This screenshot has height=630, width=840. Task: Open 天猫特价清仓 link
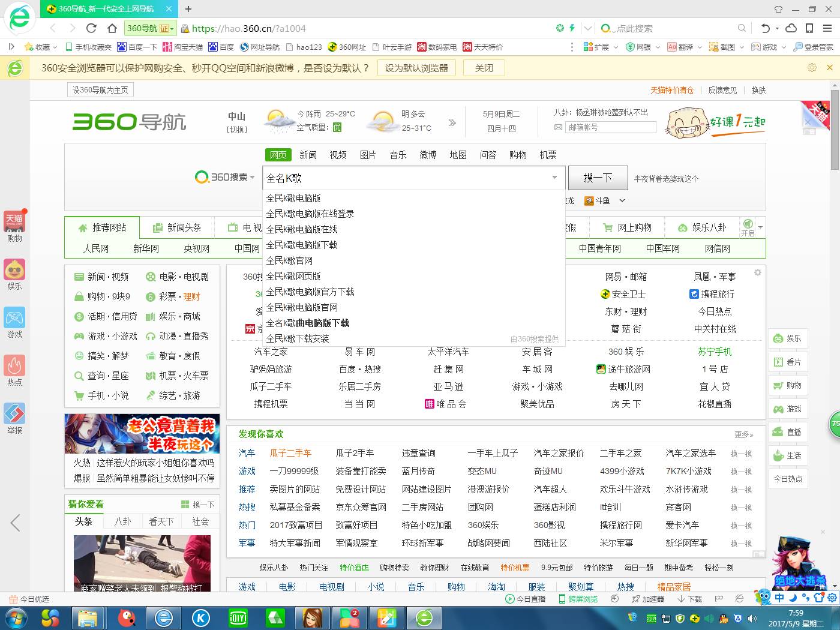click(672, 90)
